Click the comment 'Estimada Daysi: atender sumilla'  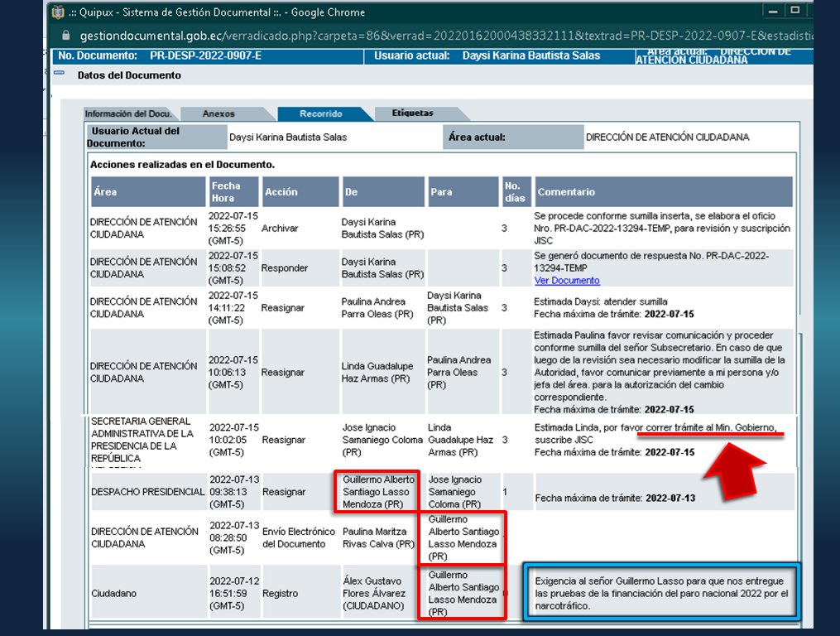coord(601,301)
